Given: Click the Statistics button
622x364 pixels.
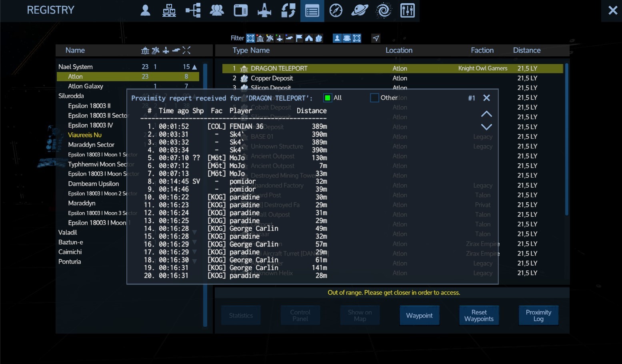Looking at the screenshot, I should (241, 316).
